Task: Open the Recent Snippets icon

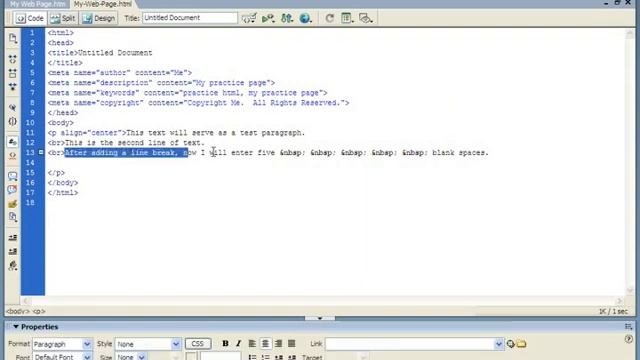Action: (x=13, y=217)
